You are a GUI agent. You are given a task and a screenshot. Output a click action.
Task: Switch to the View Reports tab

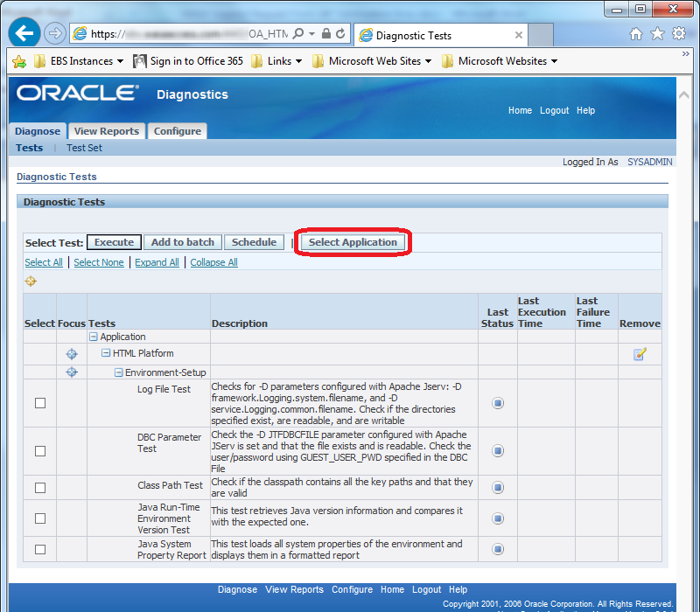[x=107, y=131]
